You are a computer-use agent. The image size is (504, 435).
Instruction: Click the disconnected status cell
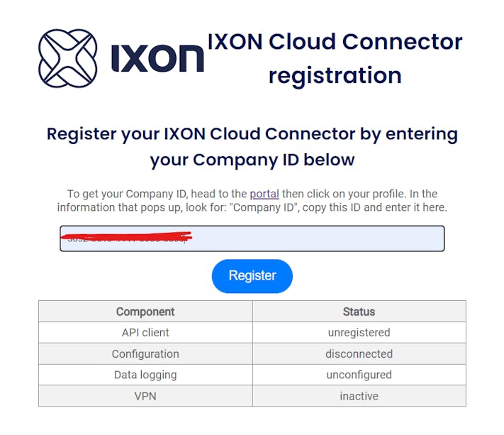tap(359, 353)
